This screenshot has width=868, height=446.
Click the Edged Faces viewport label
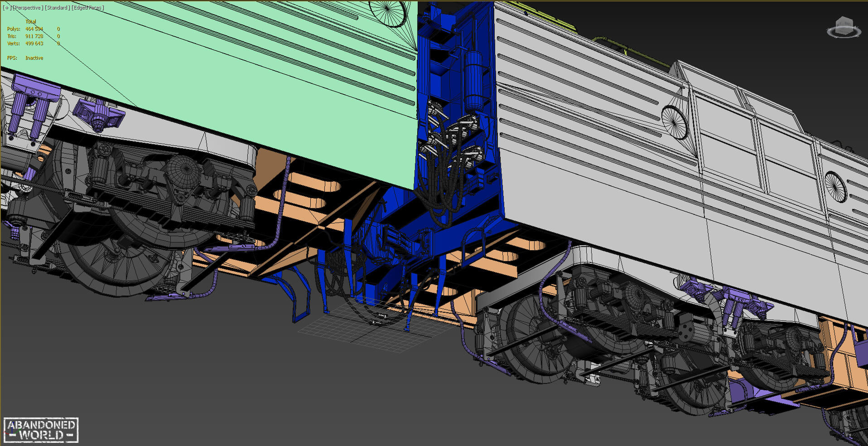pyautogui.click(x=88, y=8)
